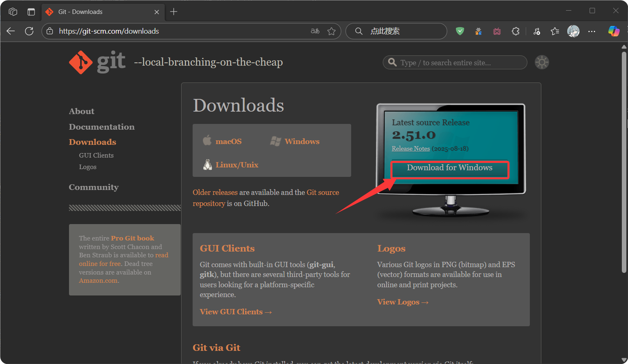Click the Windows flag icon
628x364 pixels.
click(x=276, y=141)
